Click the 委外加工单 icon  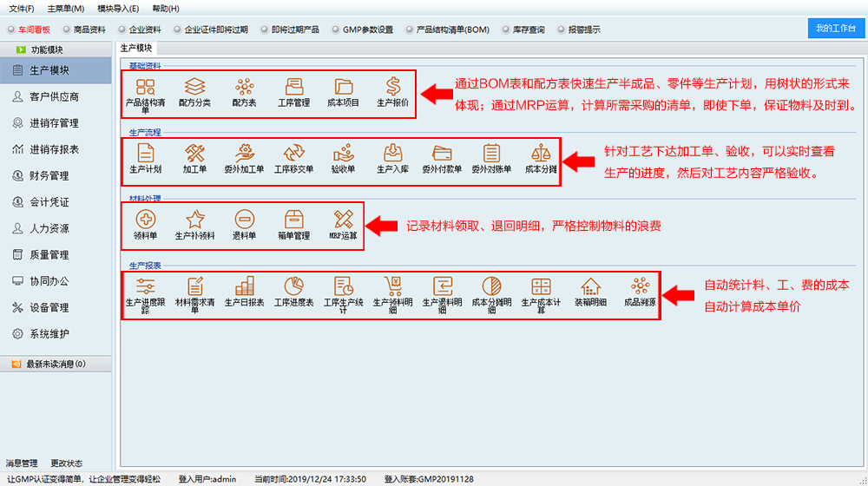click(x=244, y=153)
